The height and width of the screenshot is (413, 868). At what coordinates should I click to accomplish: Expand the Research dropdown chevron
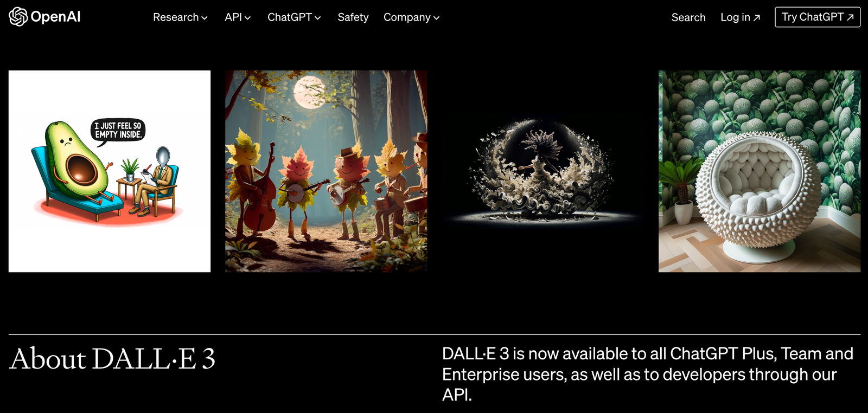[x=205, y=18]
